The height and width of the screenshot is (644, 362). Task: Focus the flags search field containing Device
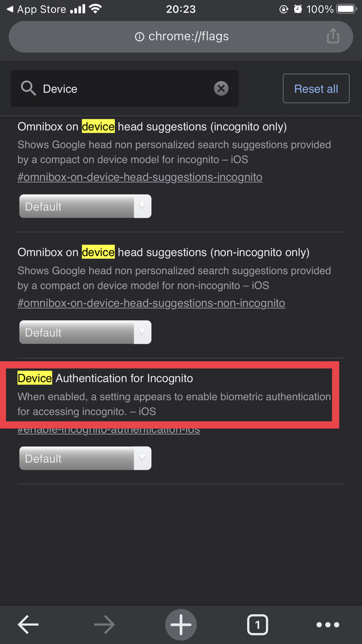point(126,89)
